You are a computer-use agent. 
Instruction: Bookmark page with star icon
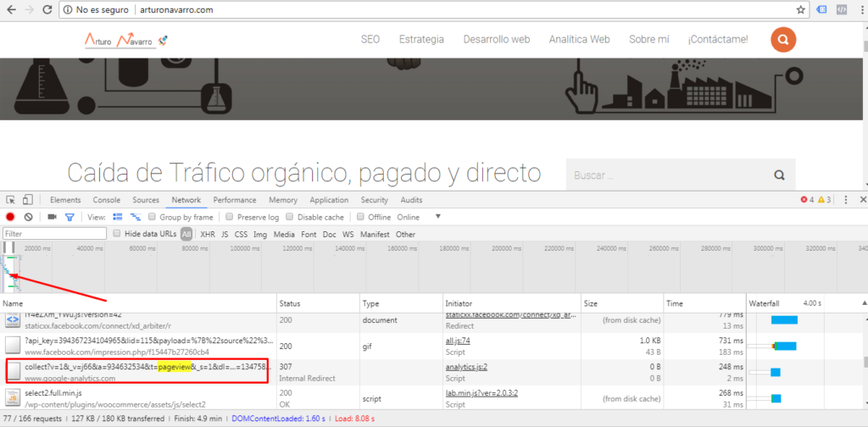pos(800,10)
